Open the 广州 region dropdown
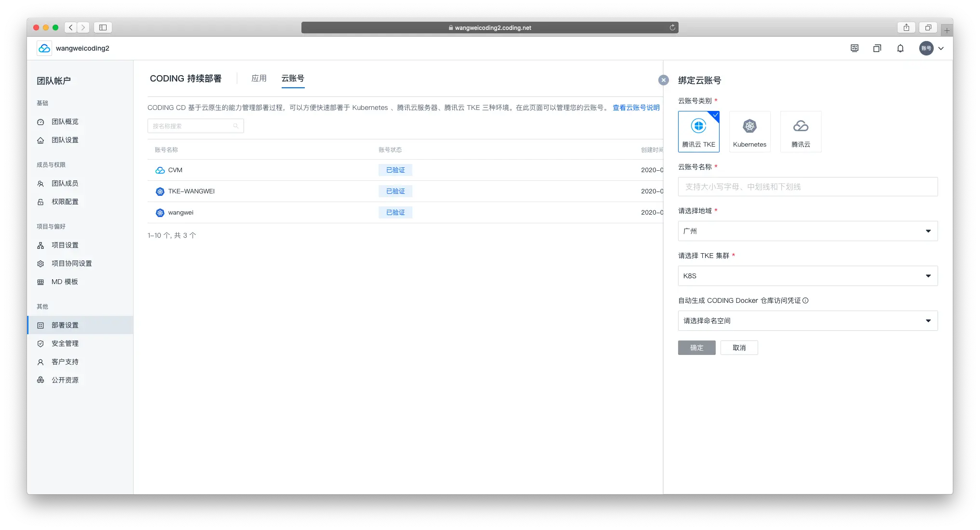Image resolution: width=980 pixels, height=530 pixels. coord(807,231)
